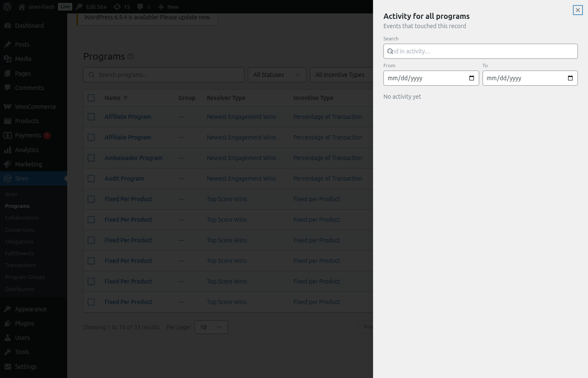
Task: Open the To date calendar picker icon
Action: [570, 78]
